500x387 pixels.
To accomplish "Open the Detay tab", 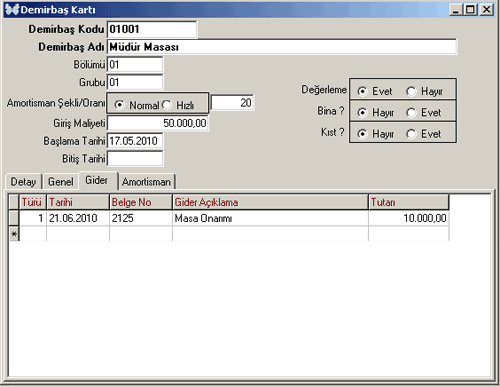I will (x=23, y=182).
